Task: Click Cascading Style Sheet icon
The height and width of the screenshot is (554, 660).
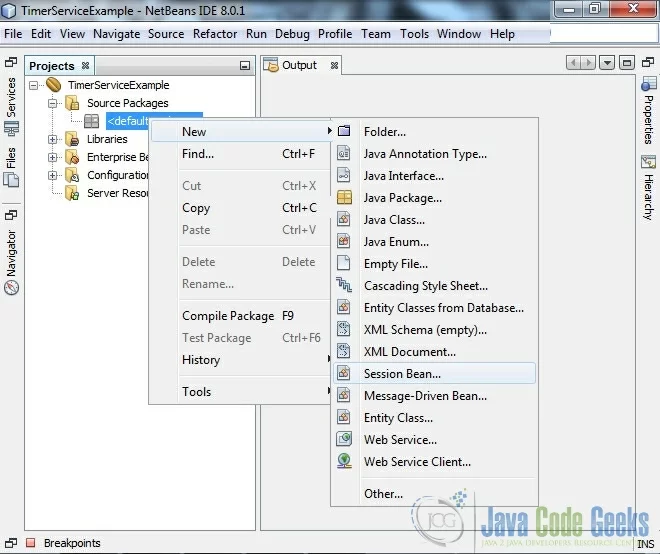Action: coord(344,285)
